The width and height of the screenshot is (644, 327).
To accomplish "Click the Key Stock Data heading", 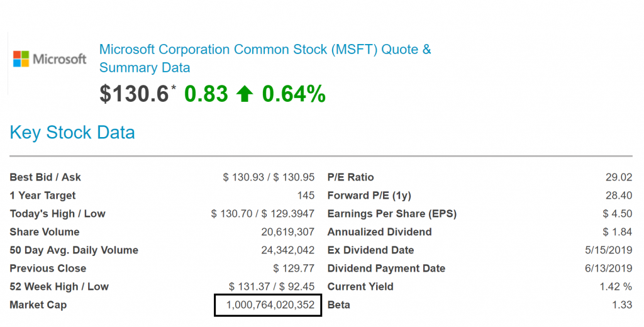I will point(72,132).
